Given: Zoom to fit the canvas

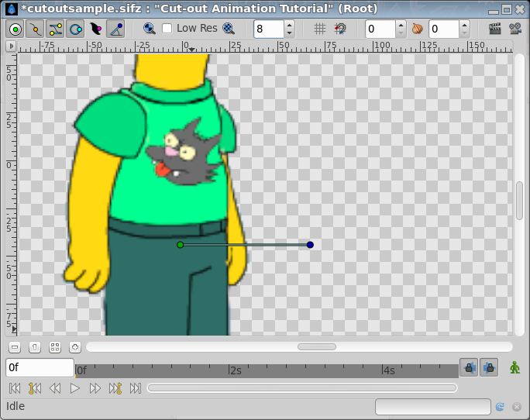Looking at the screenshot, I should [x=55, y=347].
